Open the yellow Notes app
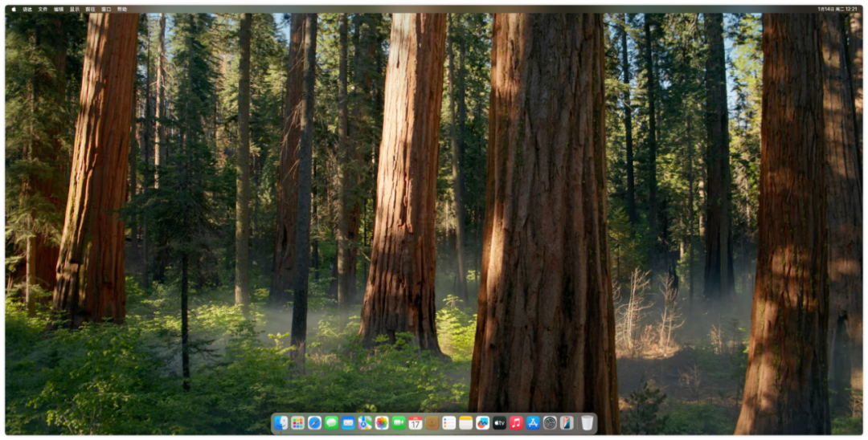This screenshot has width=868, height=440. [465, 422]
